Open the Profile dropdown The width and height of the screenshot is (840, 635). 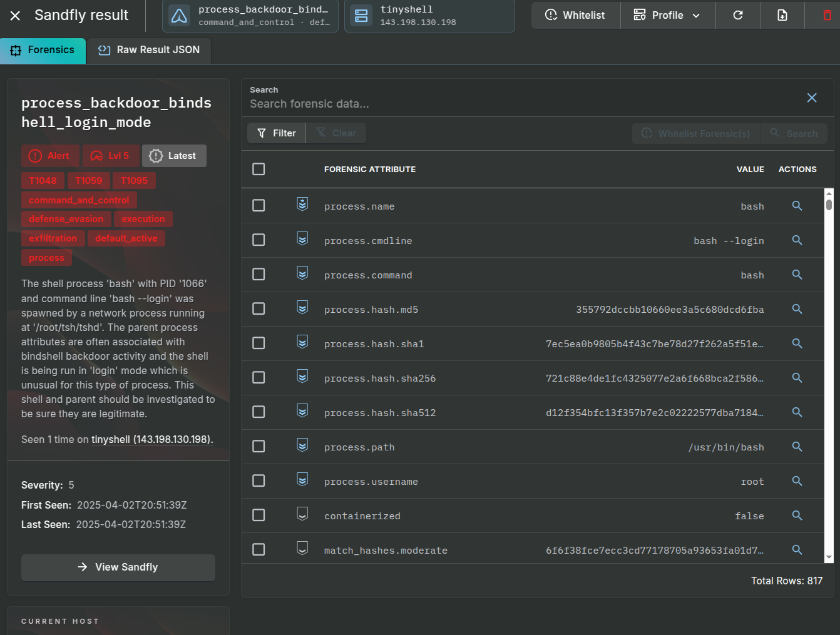(667, 14)
